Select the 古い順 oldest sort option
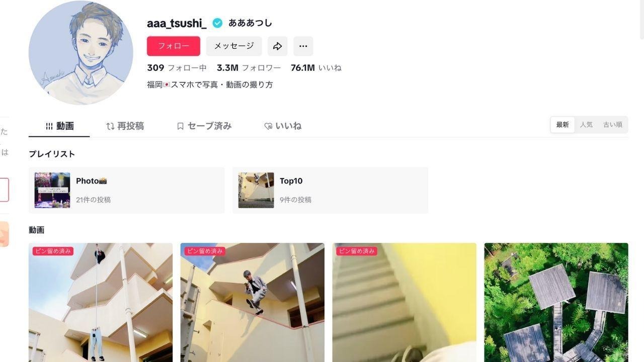Screen dimensions: 644x362 [613, 125]
